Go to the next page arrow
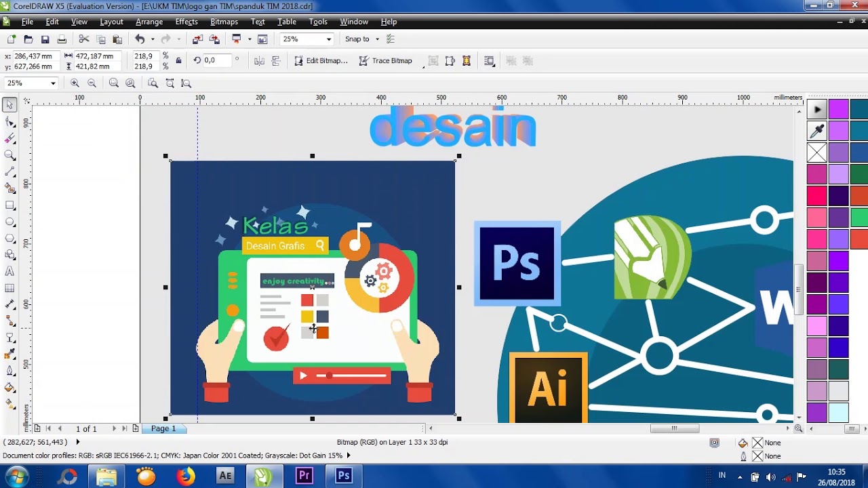Viewport: 868px width, 488px height. coord(113,428)
